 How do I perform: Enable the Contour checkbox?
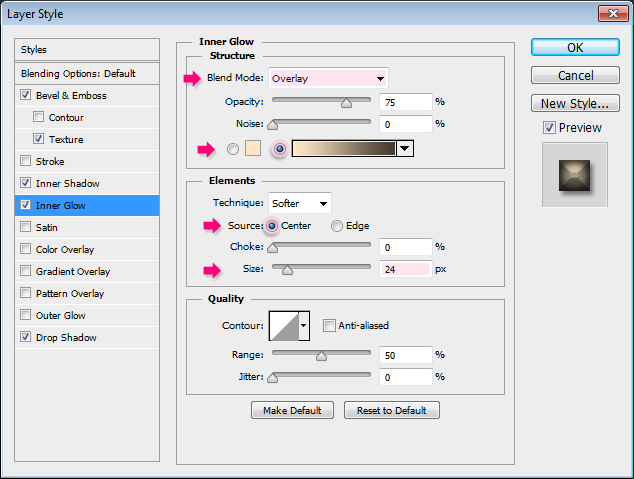pyautogui.click(x=38, y=117)
